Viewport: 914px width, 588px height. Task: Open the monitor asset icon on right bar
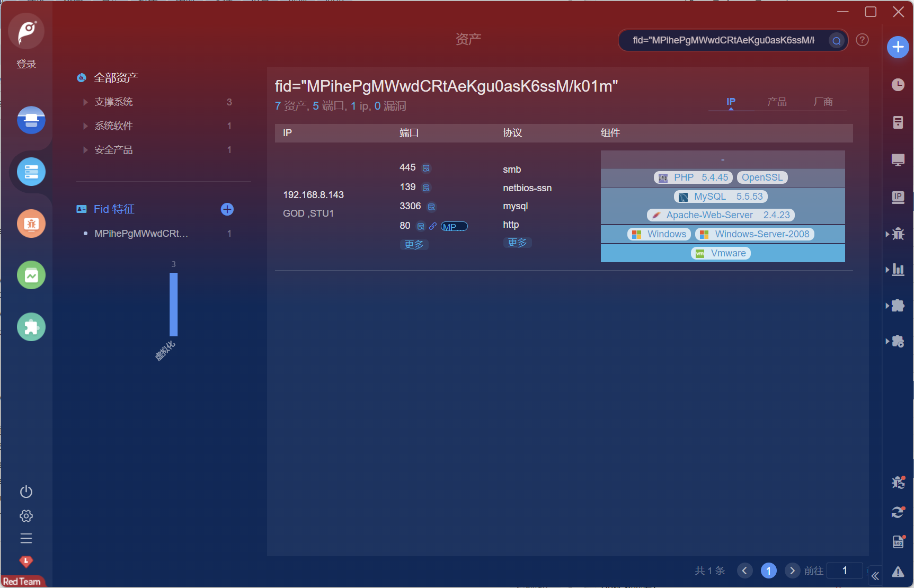click(898, 159)
